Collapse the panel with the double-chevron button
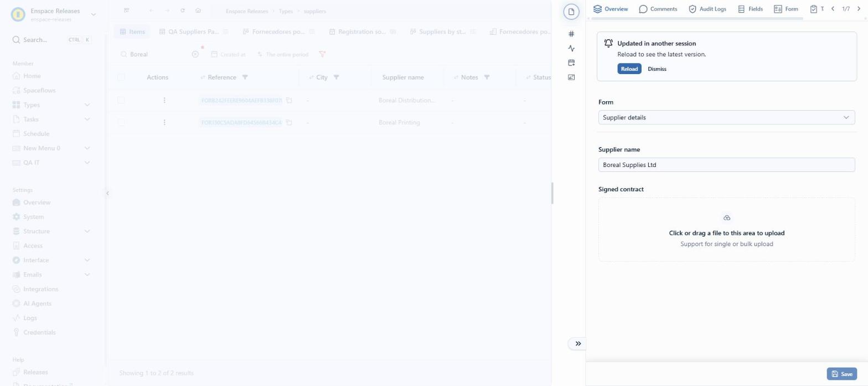 click(578, 343)
